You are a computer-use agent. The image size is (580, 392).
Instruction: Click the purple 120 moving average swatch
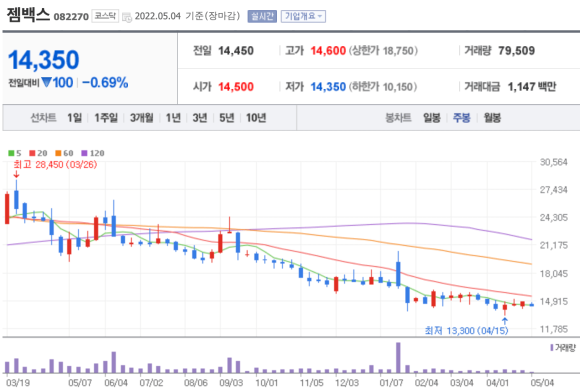click(84, 153)
